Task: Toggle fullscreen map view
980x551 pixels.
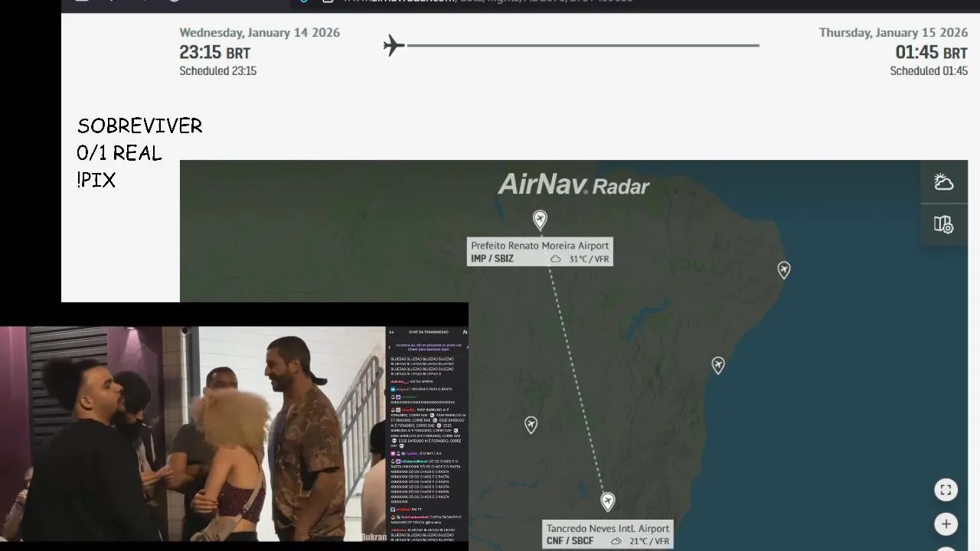Action: [x=946, y=490]
